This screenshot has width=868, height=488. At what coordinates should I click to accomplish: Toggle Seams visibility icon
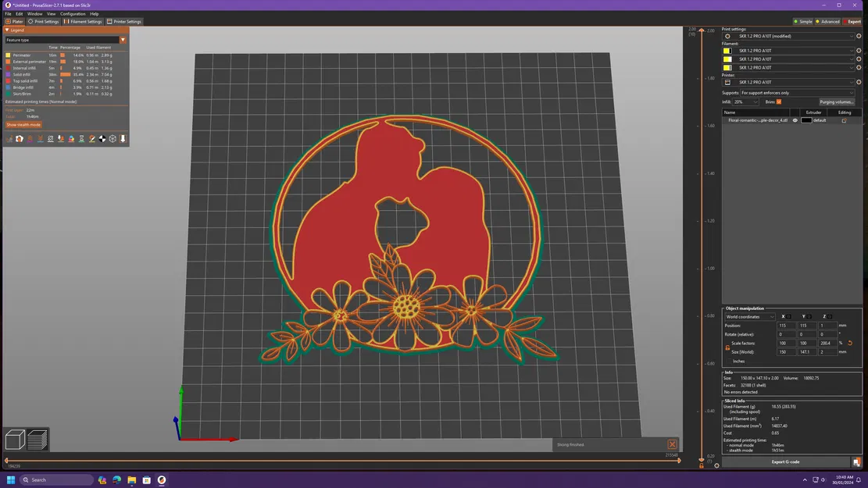[x=50, y=139]
